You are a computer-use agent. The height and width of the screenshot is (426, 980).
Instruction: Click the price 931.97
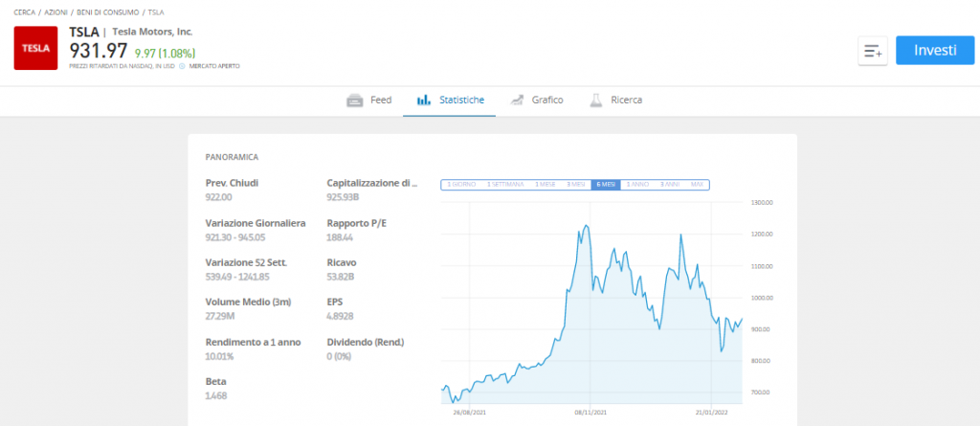point(99,51)
